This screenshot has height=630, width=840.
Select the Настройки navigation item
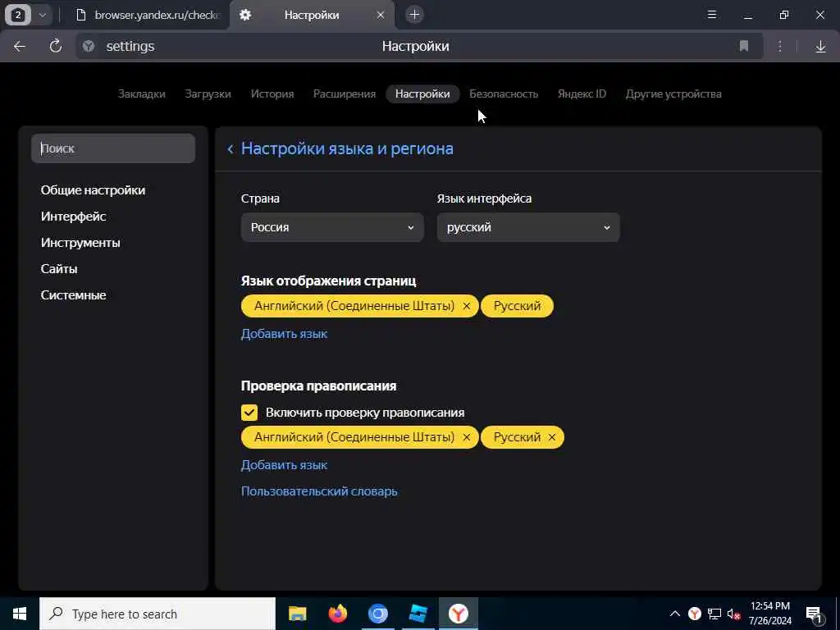(x=422, y=94)
